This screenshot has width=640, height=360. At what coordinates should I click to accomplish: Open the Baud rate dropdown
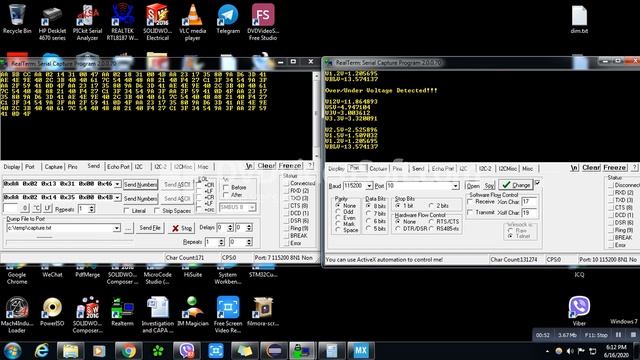pos(369,186)
